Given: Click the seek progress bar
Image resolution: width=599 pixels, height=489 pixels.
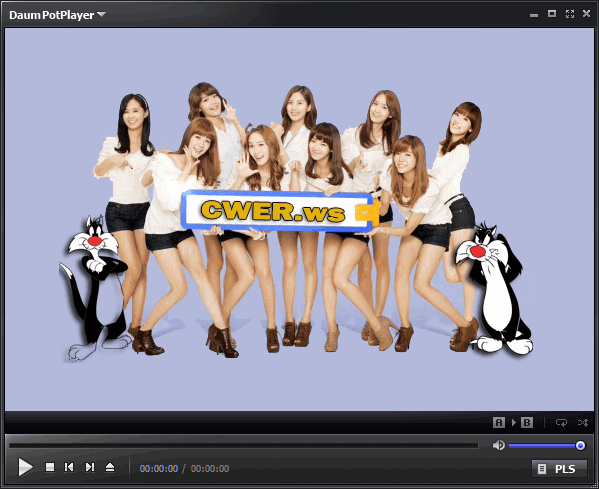Looking at the screenshot, I should pyautogui.click(x=244, y=445).
